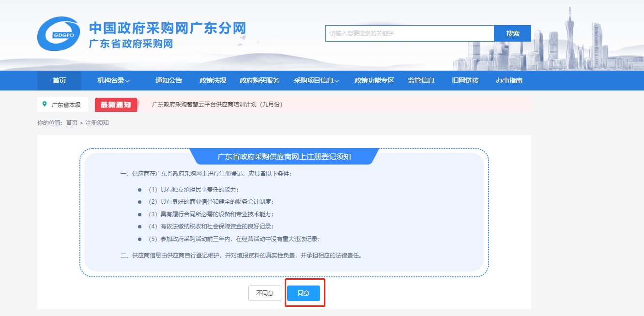Click heading 广东省政府采购供应商网上注册登记须知
Image resolution: width=644 pixels, height=316 pixels.
284,157
